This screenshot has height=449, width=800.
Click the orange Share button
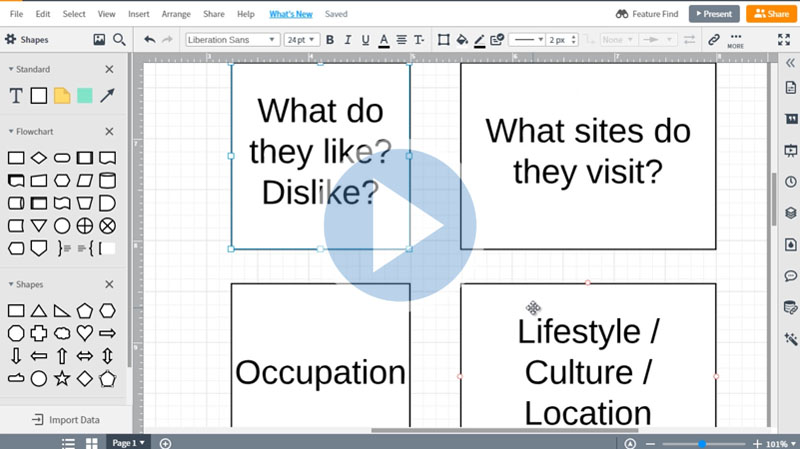coord(771,14)
